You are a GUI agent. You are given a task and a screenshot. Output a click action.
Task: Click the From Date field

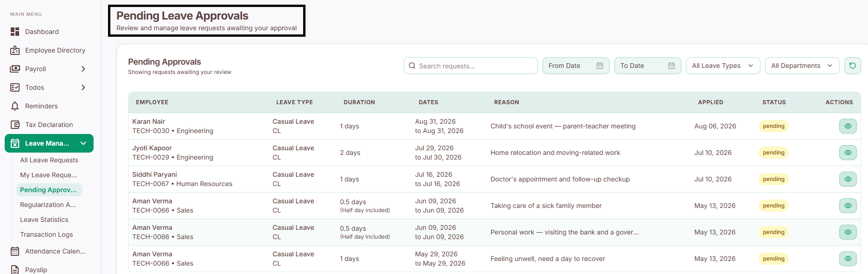tap(576, 66)
